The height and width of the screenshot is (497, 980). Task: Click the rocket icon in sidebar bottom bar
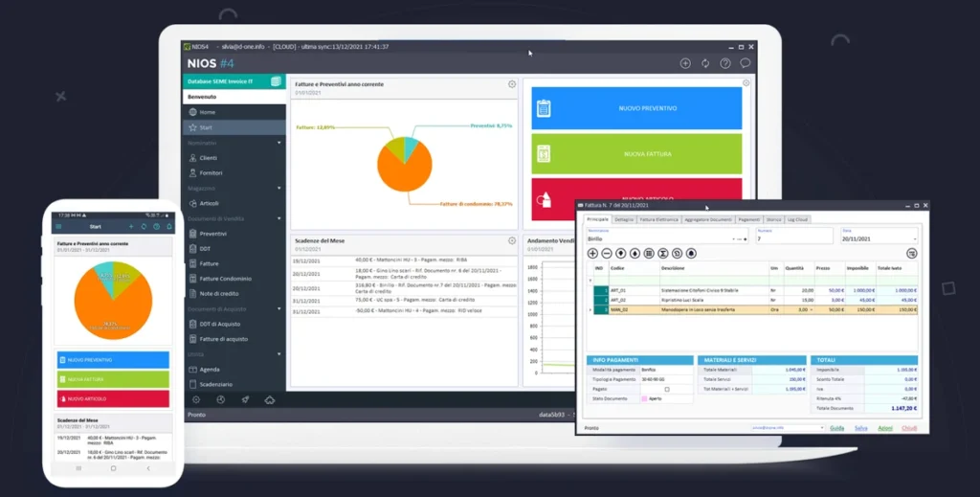pyautogui.click(x=245, y=399)
